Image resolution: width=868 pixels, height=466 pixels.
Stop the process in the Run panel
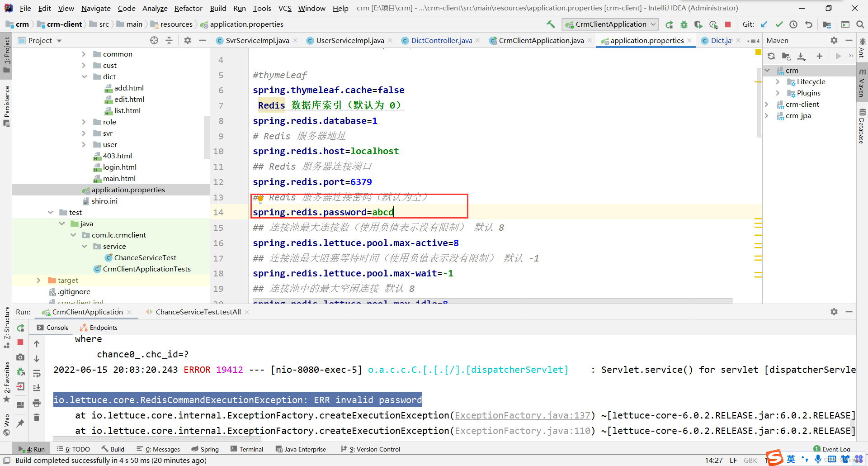(20, 342)
